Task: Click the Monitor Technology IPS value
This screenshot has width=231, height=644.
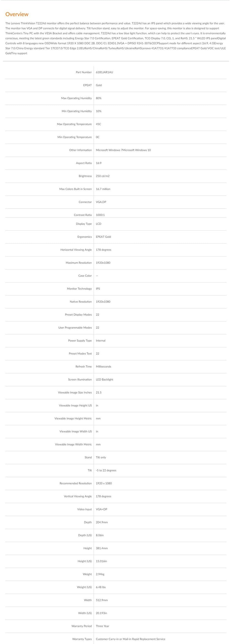Action: tap(98, 289)
